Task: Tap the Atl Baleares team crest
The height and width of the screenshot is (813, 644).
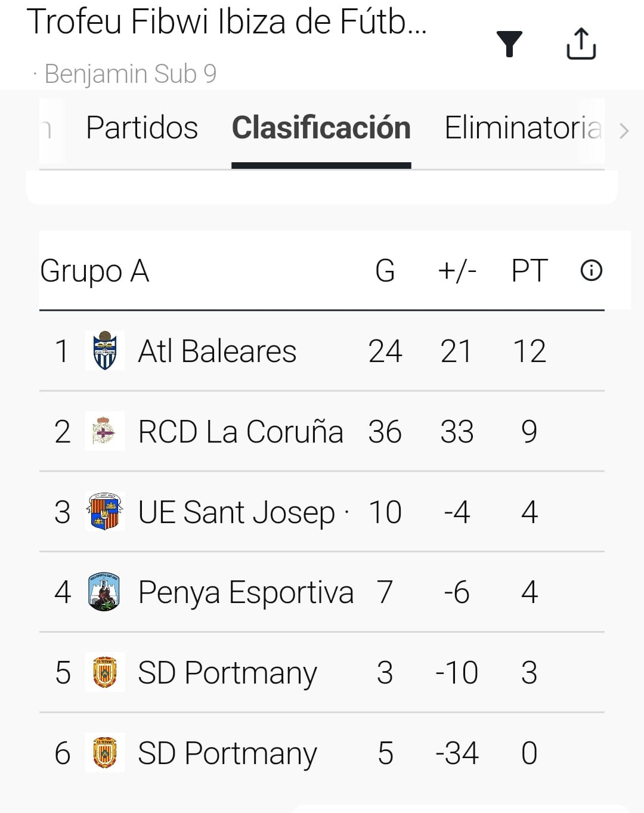Action: pos(105,351)
